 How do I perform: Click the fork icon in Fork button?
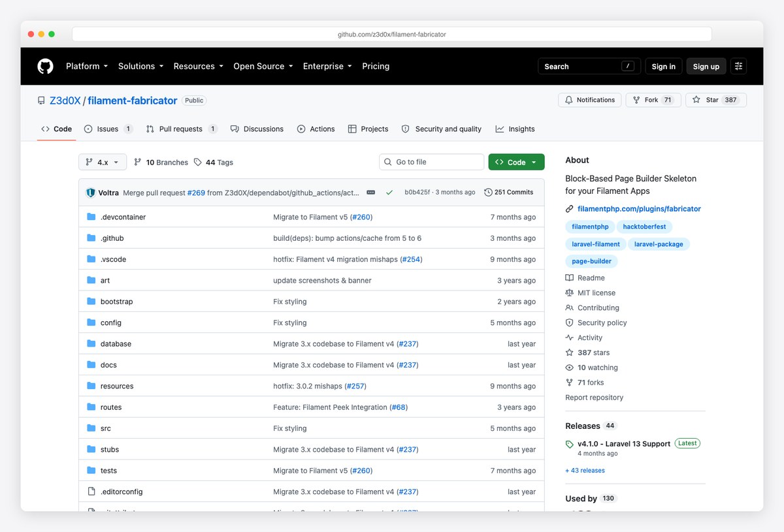coord(636,100)
